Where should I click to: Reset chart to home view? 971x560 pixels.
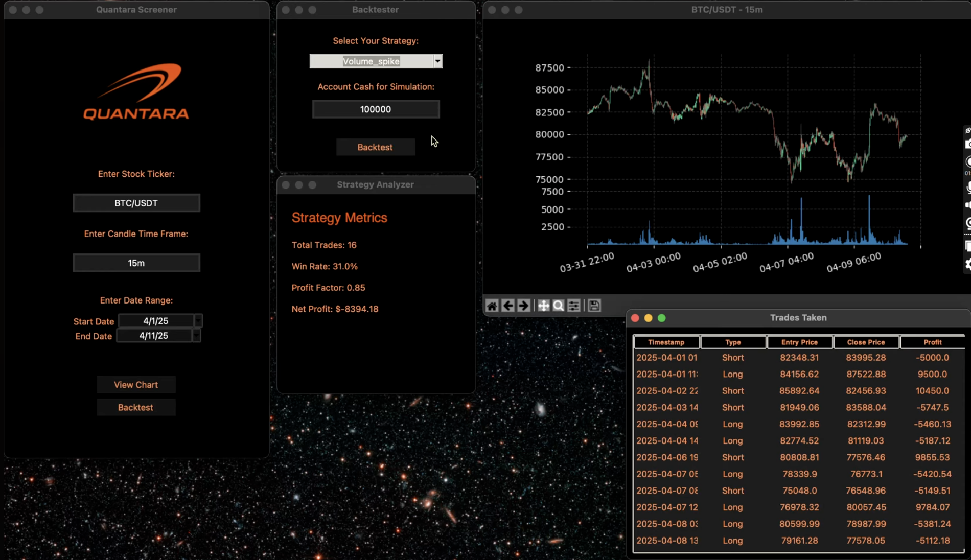492,305
